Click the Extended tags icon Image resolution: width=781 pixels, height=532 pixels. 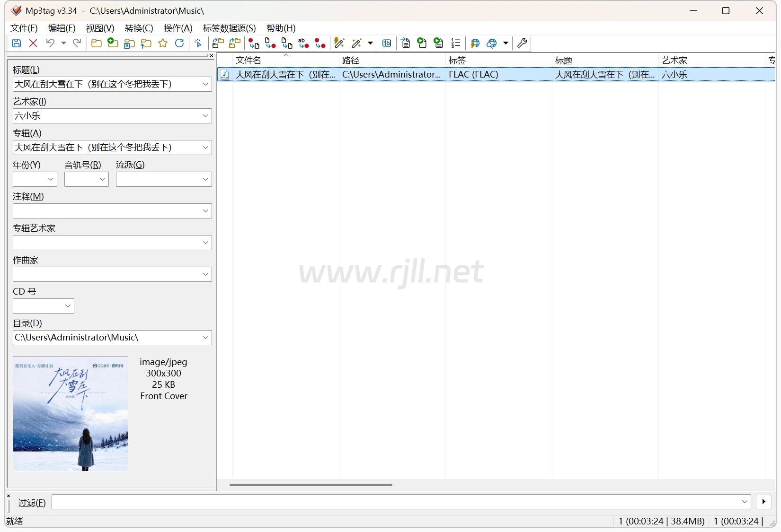click(x=387, y=44)
